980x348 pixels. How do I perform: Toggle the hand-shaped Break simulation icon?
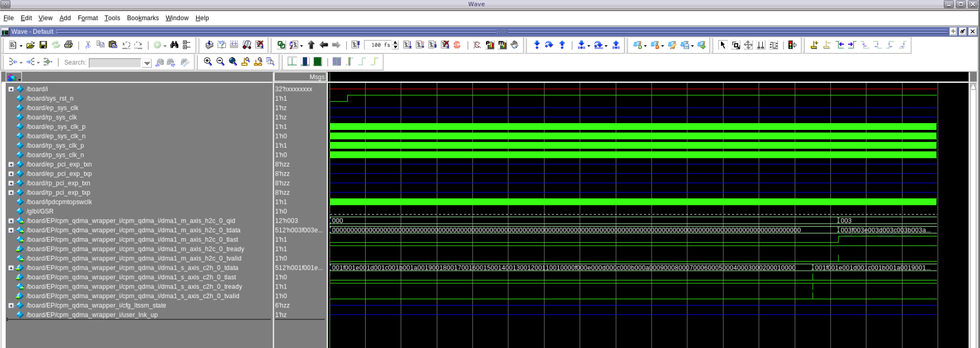coord(515,45)
